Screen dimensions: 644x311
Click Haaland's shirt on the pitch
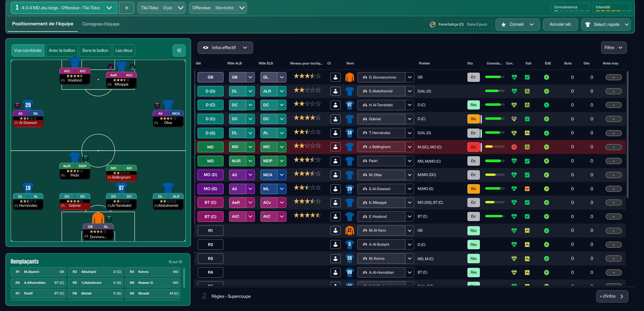pyautogui.click(x=75, y=63)
